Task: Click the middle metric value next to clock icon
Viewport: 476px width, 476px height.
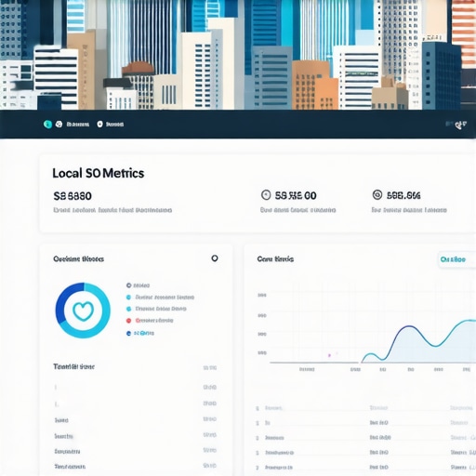Action: [296, 195]
